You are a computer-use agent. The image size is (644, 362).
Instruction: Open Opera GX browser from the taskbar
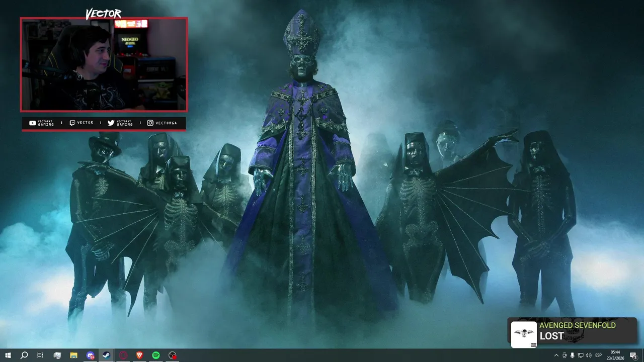click(123, 355)
